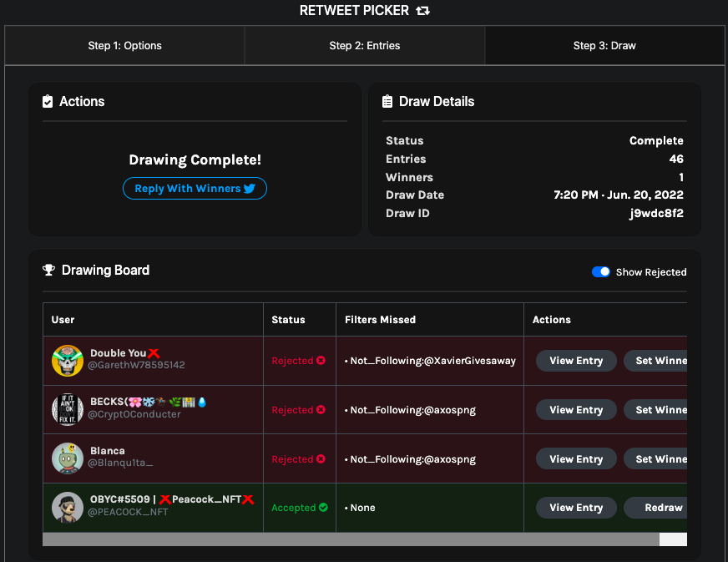The width and height of the screenshot is (728, 562).
Task: Click the Draw Details clipboard icon
Action: click(x=387, y=101)
